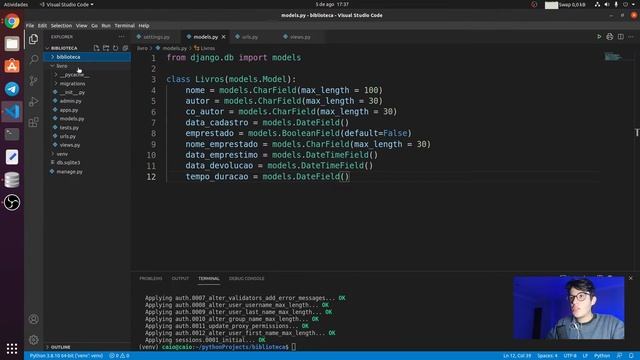Image resolution: width=640 pixels, height=360 pixels.
Task: Change Python language mode in status bar
Action: [602, 356]
